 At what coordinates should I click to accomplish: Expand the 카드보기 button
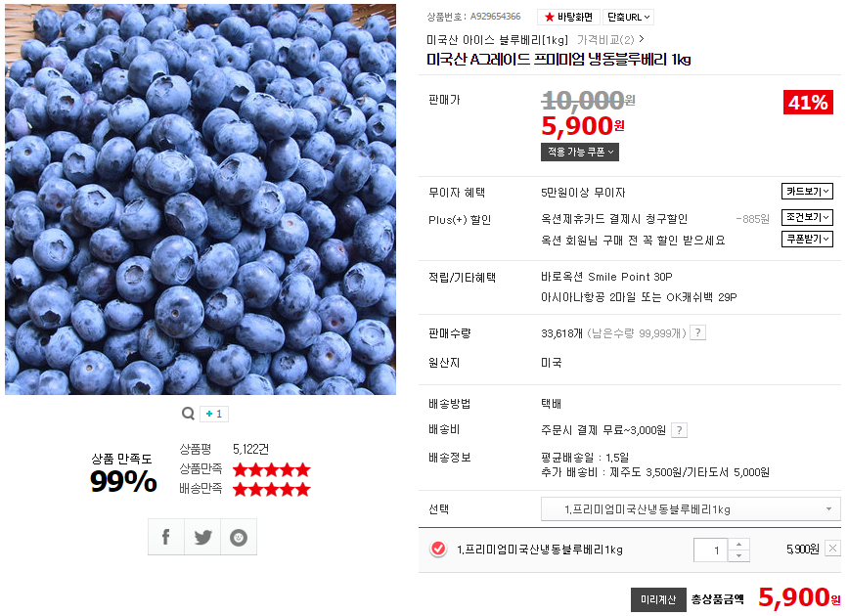807,191
